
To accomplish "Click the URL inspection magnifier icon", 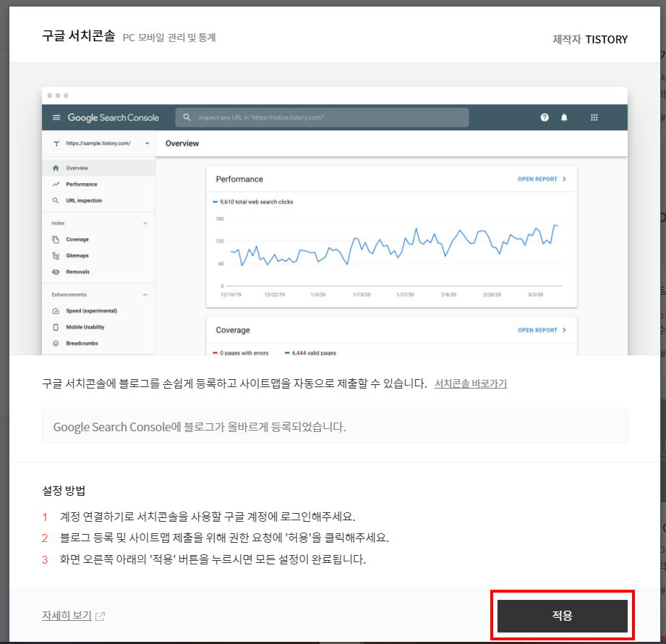I will tap(56, 200).
